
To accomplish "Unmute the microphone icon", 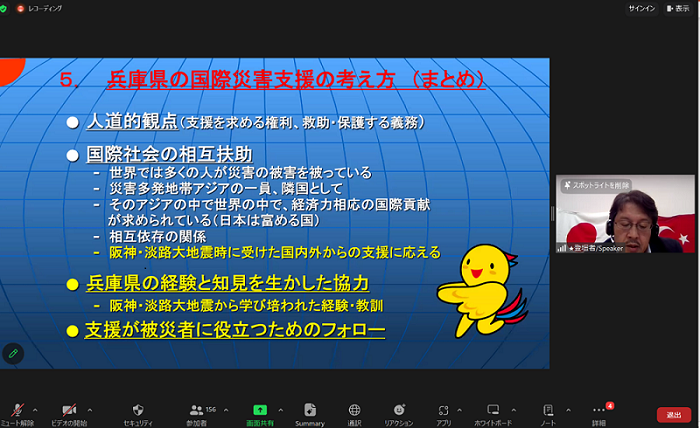I will (x=17, y=410).
